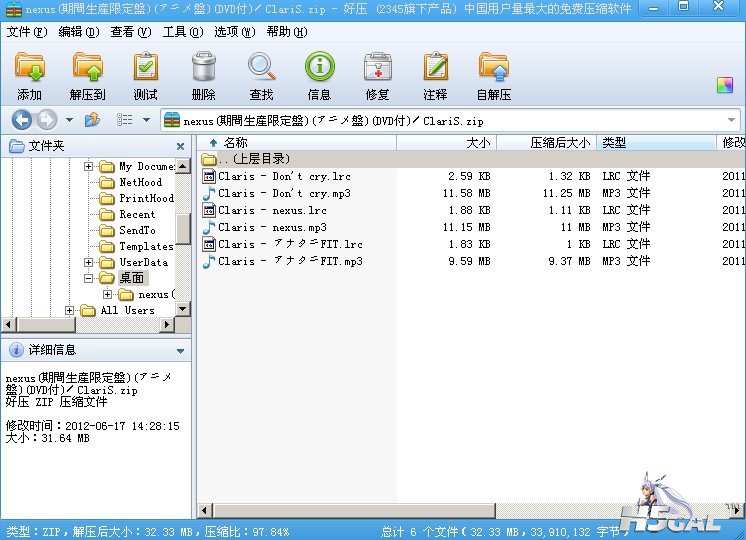Click the 9.37 MB compressed size cell
This screenshot has width=746, height=540.
(569, 261)
